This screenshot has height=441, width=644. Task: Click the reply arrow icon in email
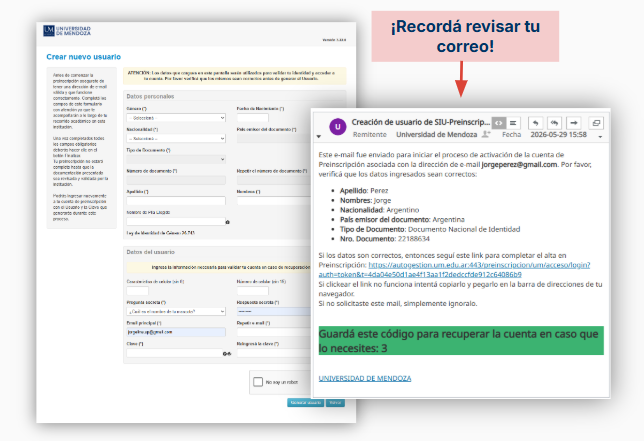[535, 123]
